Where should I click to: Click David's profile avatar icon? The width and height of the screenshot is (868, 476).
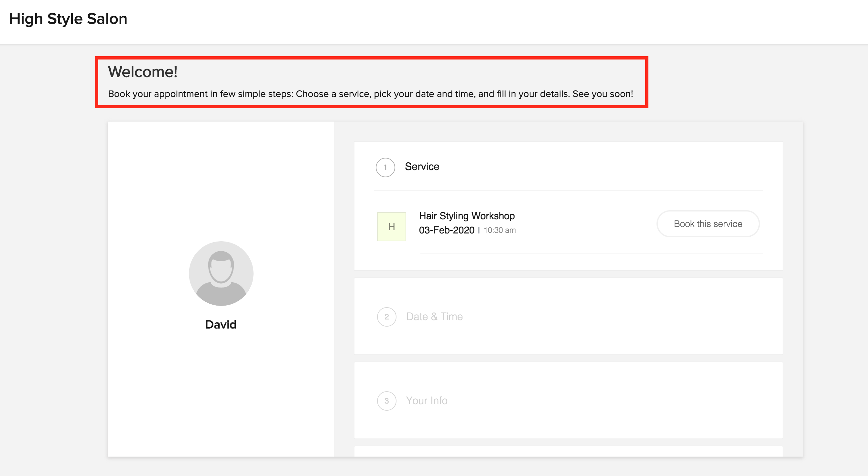(x=221, y=273)
